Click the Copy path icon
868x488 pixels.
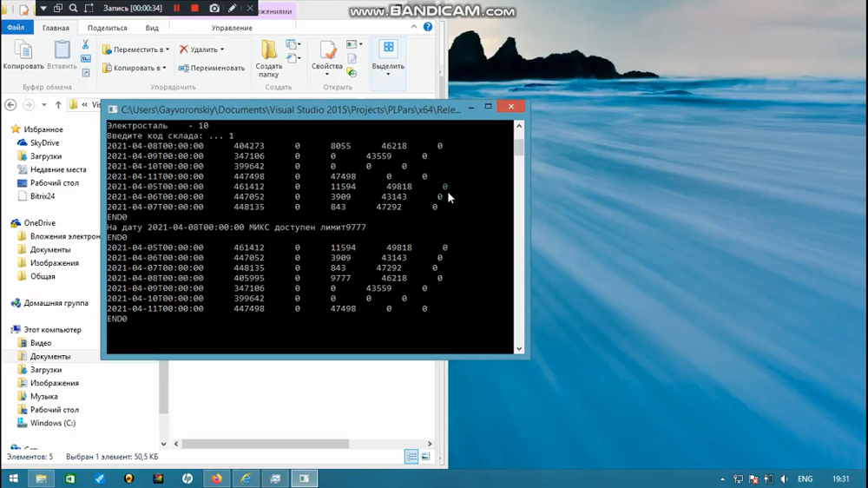click(86, 58)
